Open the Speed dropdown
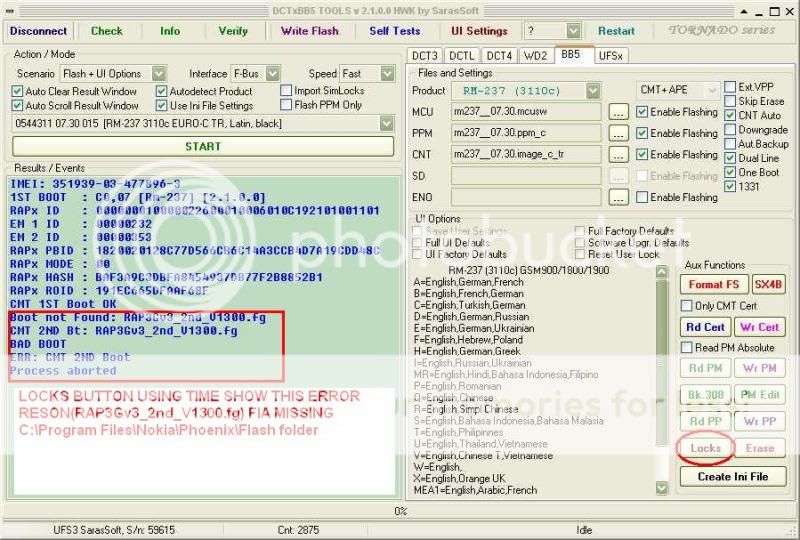The image size is (800, 540). 388,73
